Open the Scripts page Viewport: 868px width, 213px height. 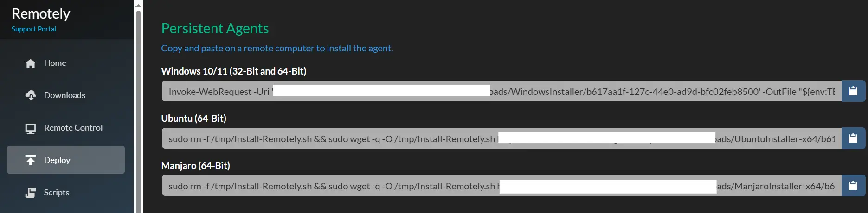(x=56, y=193)
